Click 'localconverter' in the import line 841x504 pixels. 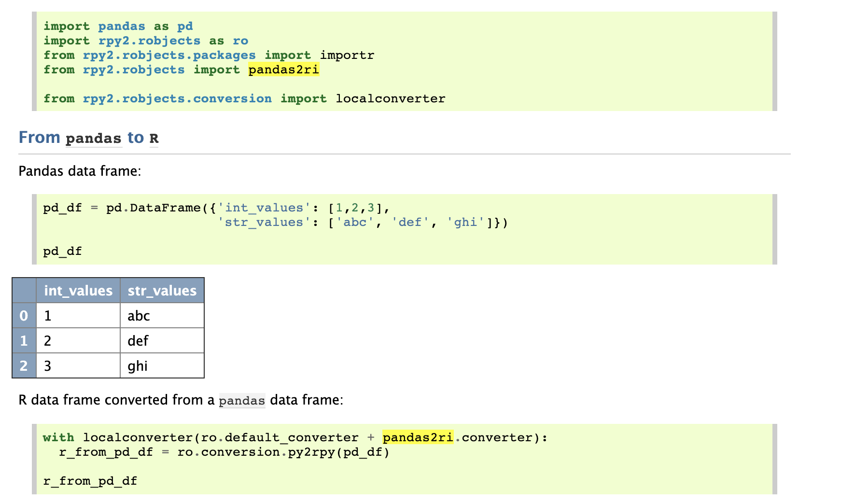coord(391,98)
